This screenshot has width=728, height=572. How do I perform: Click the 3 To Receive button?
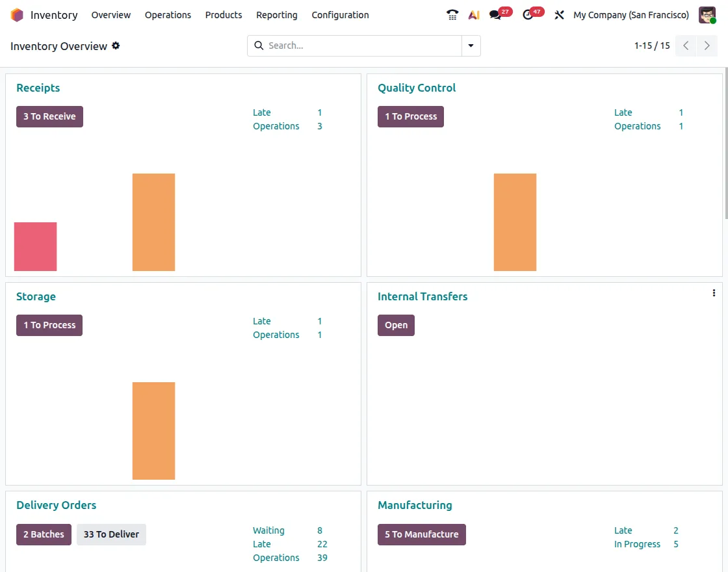[x=49, y=116]
